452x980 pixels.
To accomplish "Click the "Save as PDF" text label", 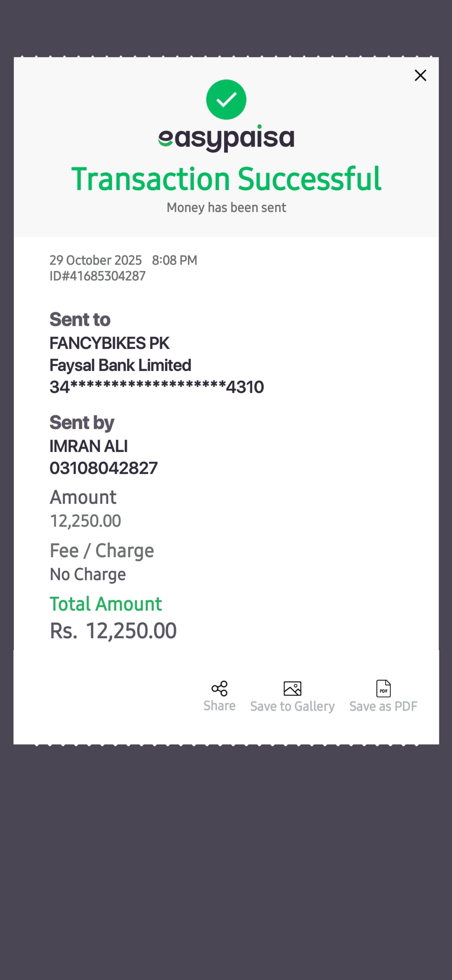I will point(383,706).
